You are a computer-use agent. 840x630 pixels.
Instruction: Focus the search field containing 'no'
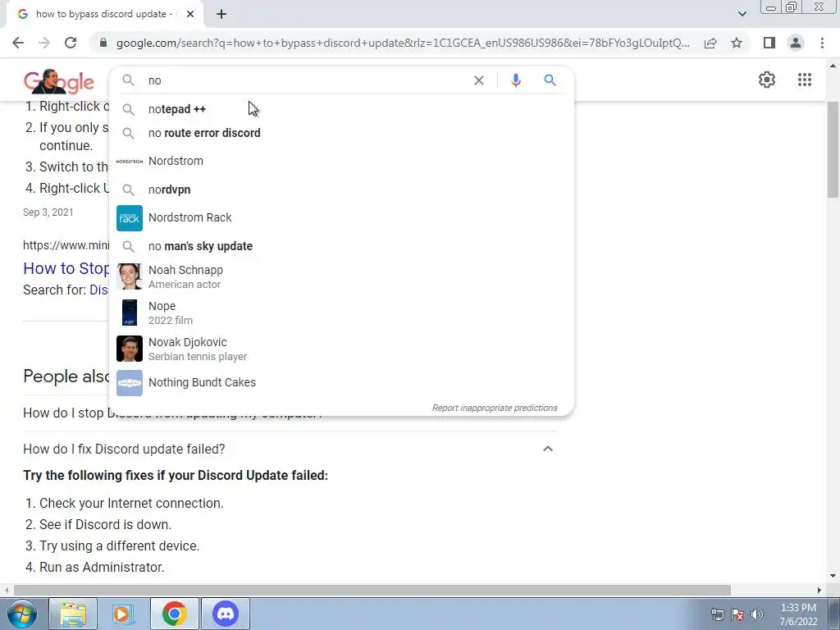pyautogui.click(x=305, y=80)
